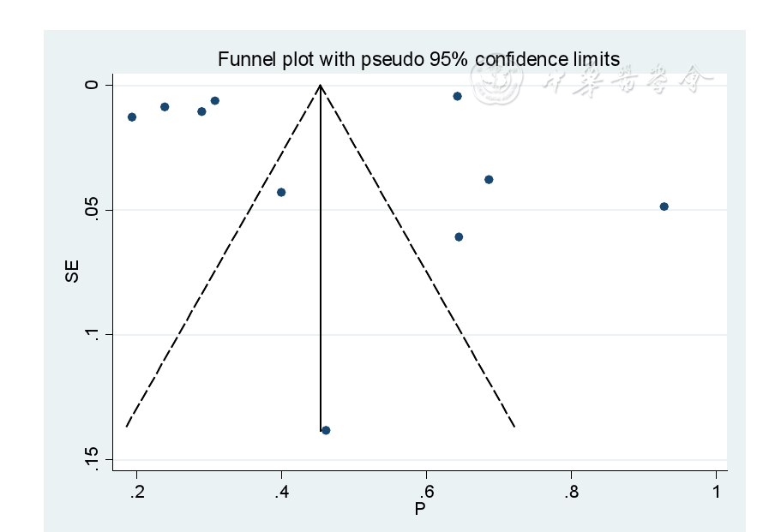The height and width of the screenshot is (532, 763).
Task: Click the rightmost data point near P .9
Action: (x=664, y=206)
